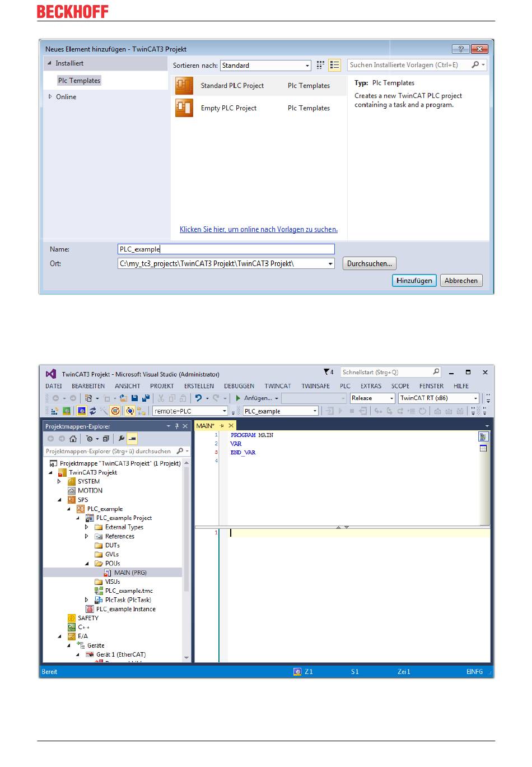532x767 pixels.
Task: Click the TwinCAT Activate Configuration icon
Action: [x=55, y=411]
